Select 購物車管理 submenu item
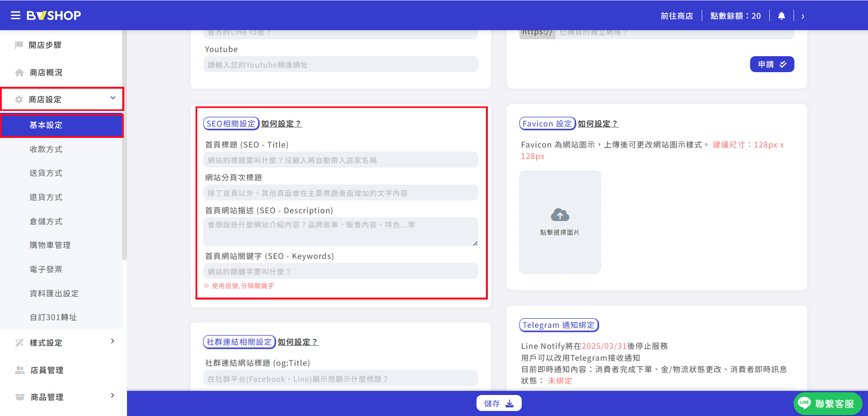 point(50,245)
